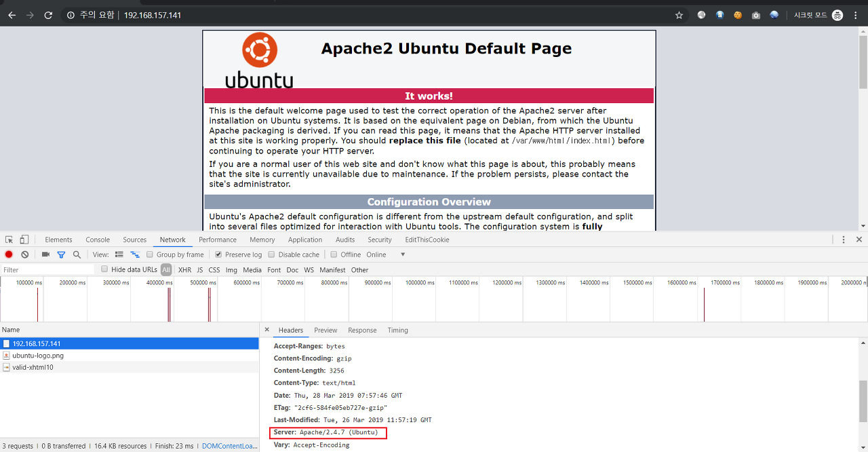868x452 pixels.
Task: Show the Response tab of request
Action: coord(362,330)
